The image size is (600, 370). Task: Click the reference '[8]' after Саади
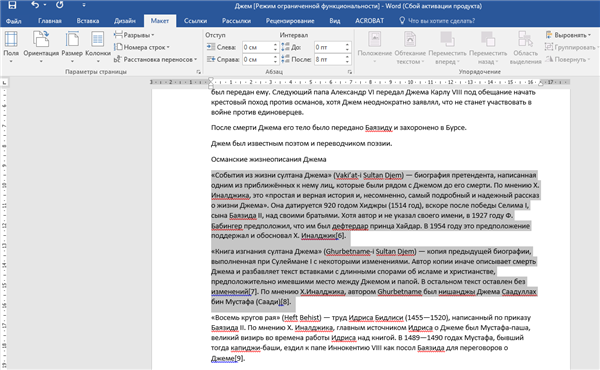point(285,302)
